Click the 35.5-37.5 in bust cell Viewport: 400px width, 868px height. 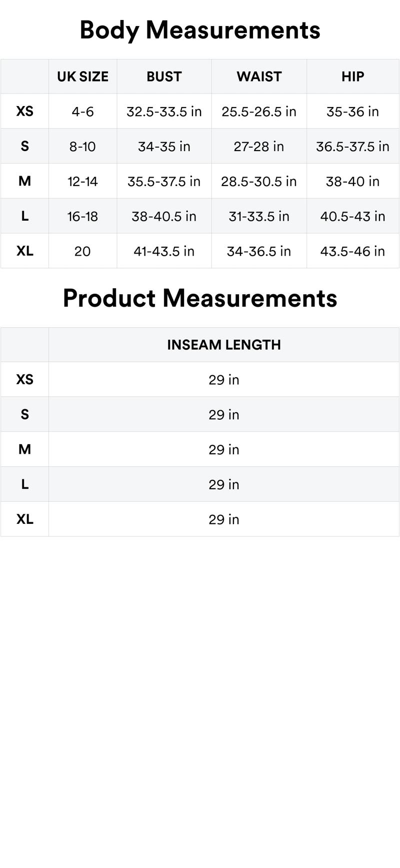tap(164, 181)
